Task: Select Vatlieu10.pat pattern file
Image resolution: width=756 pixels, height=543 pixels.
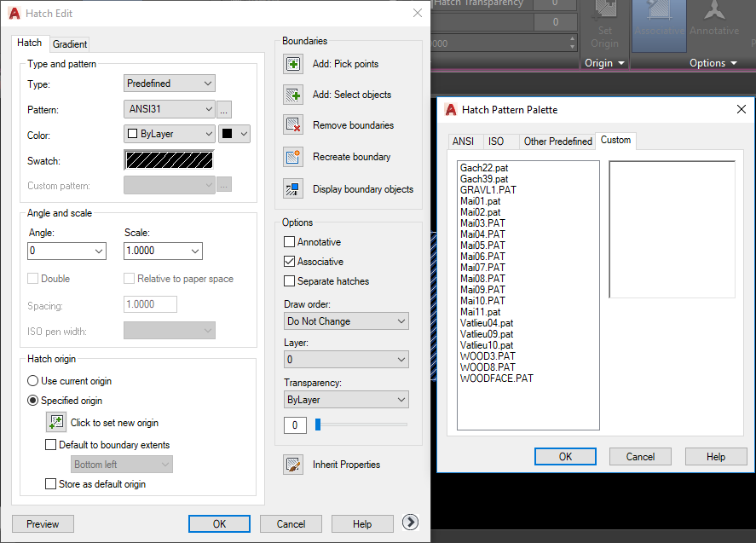Action: pyautogui.click(x=487, y=345)
